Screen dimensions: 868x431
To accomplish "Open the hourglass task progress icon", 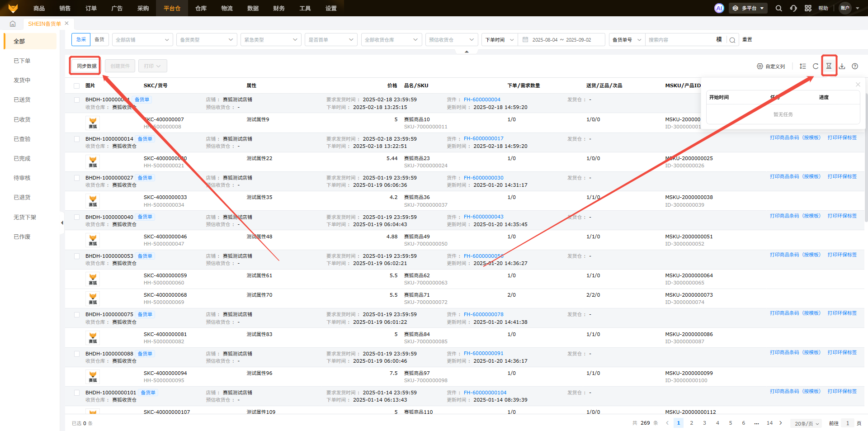I will pyautogui.click(x=829, y=66).
